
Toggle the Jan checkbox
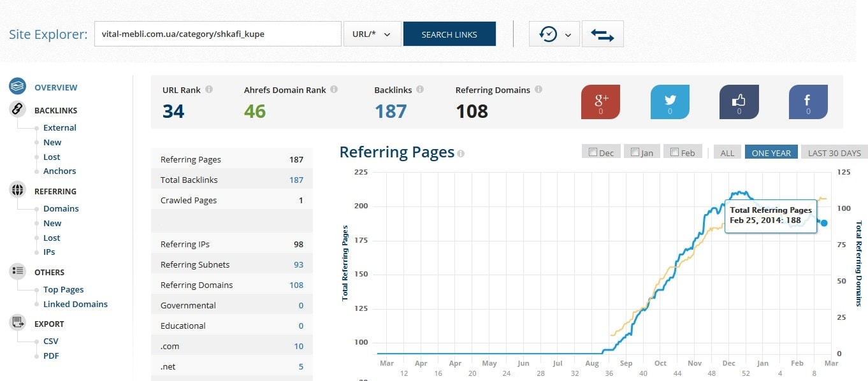pos(635,152)
